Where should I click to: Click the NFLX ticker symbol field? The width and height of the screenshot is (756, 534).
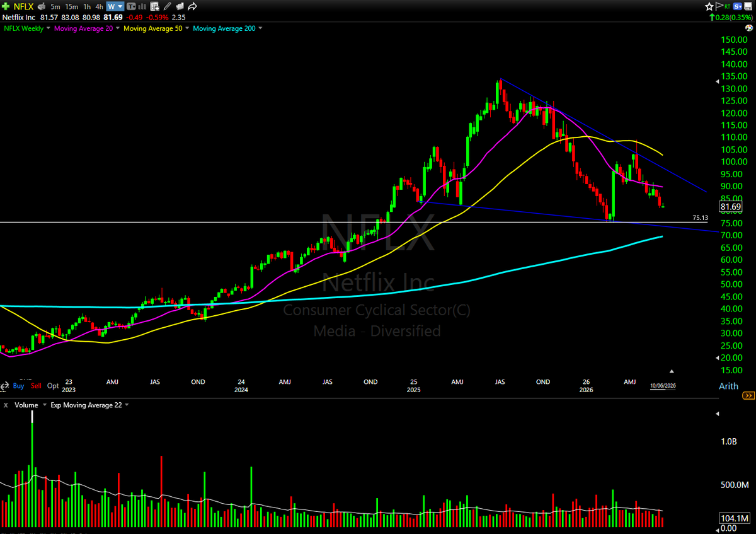23,6
